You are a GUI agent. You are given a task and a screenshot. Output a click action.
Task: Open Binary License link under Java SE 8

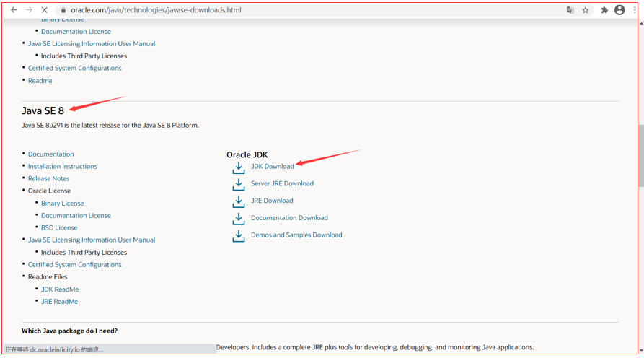click(63, 204)
